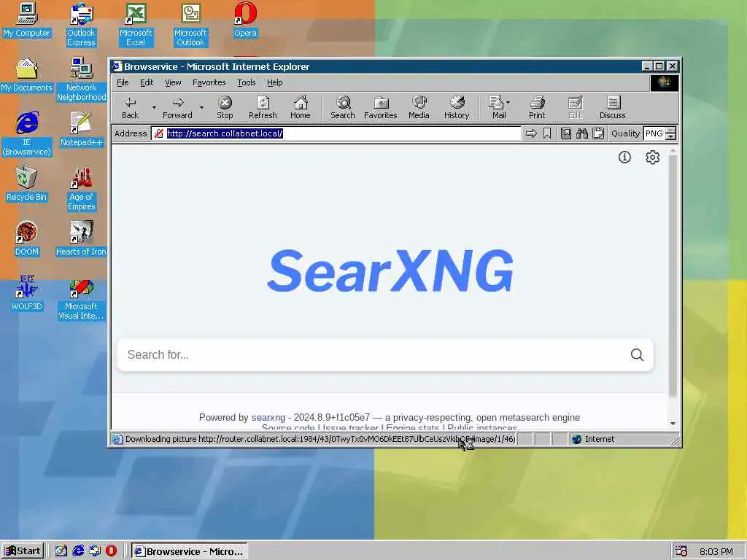
Task: Launch Internet Explorer from quick launch
Action: pyautogui.click(x=78, y=551)
